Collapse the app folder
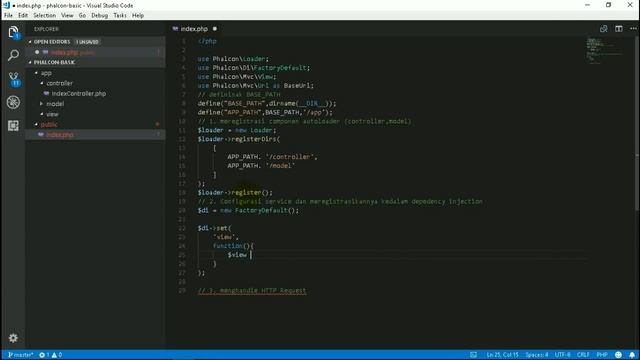This screenshot has width=640, height=360. (x=46, y=73)
